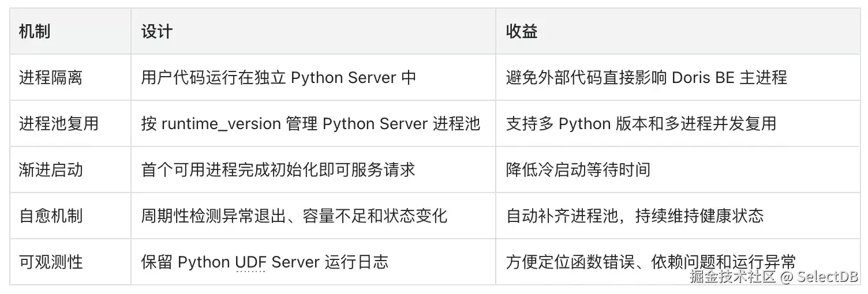Click the dotted-underlined UDF term
This screenshot has height=294, width=868.
point(250,262)
